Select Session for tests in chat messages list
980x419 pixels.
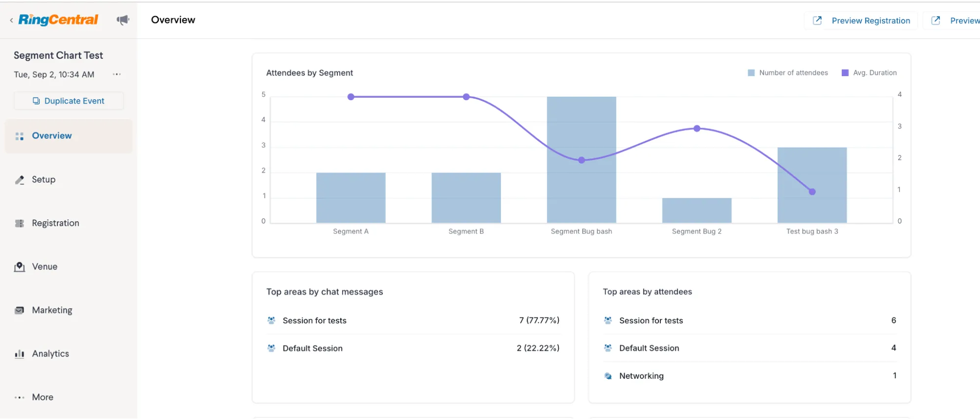click(314, 320)
